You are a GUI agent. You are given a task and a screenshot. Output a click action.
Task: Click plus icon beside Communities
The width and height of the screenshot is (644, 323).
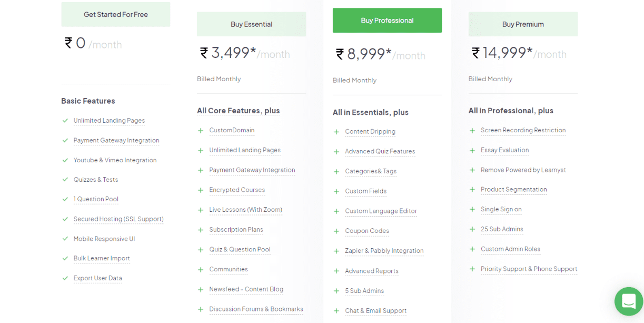click(201, 270)
